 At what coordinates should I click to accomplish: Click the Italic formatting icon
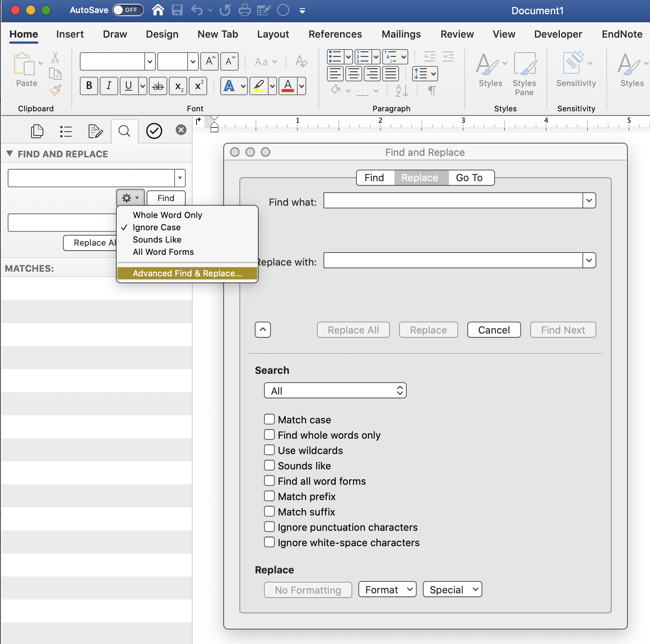click(x=109, y=86)
